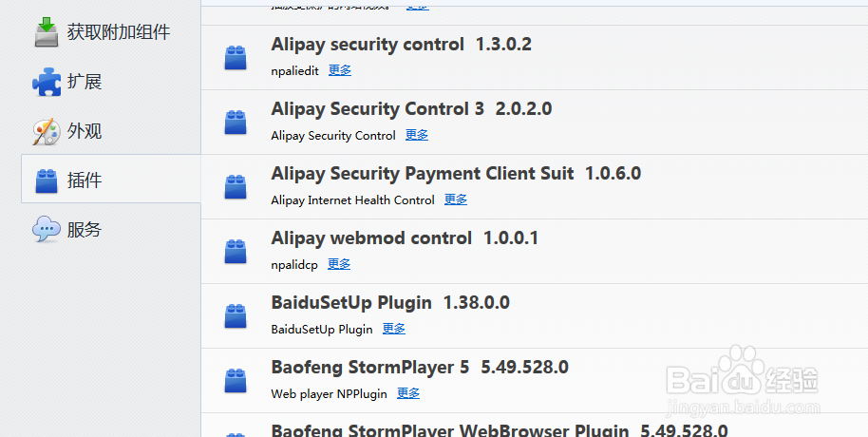Click plugin icon for Baofeng StormPlayer 5
The width and height of the screenshot is (868, 437).
[x=236, y=381]
